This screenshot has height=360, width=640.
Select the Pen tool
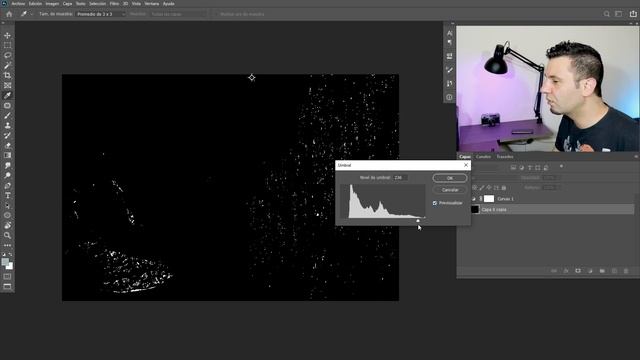coord(7,185)
